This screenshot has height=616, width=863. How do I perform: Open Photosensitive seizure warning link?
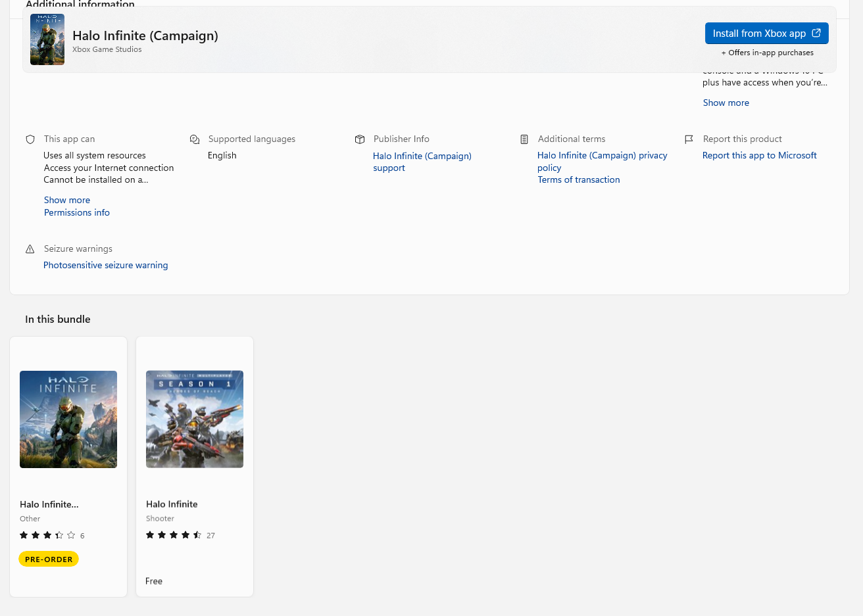pyautogui.click(x=106, y=265)
